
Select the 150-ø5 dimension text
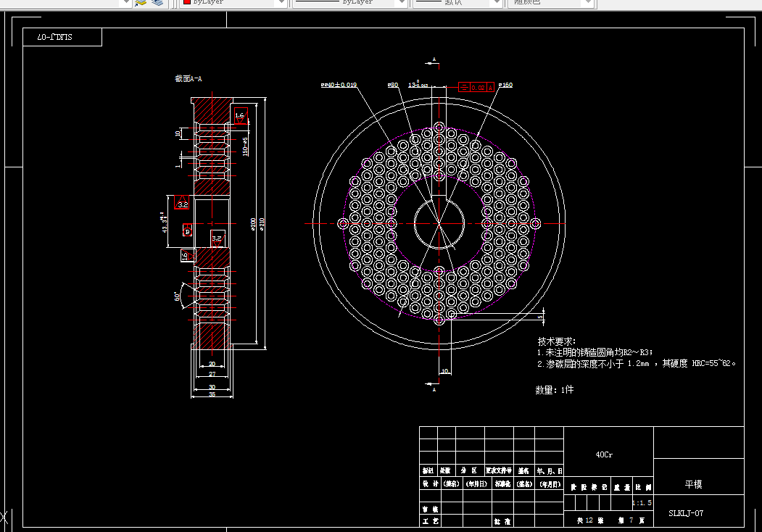click(245, 146)
